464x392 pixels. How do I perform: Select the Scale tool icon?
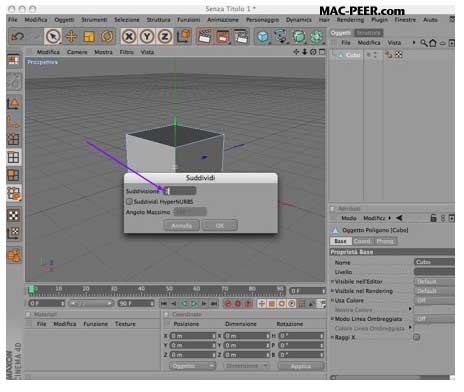click(89, 36)
